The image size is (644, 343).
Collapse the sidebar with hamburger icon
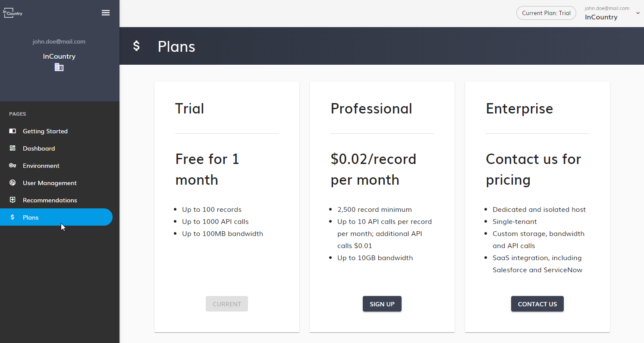pyautogui.click(x=106, y=13)
